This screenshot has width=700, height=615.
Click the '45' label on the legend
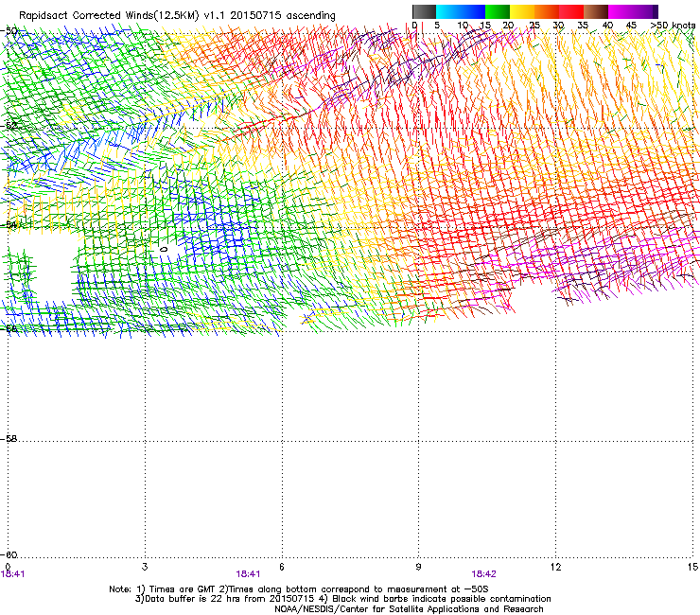point(631,26)
